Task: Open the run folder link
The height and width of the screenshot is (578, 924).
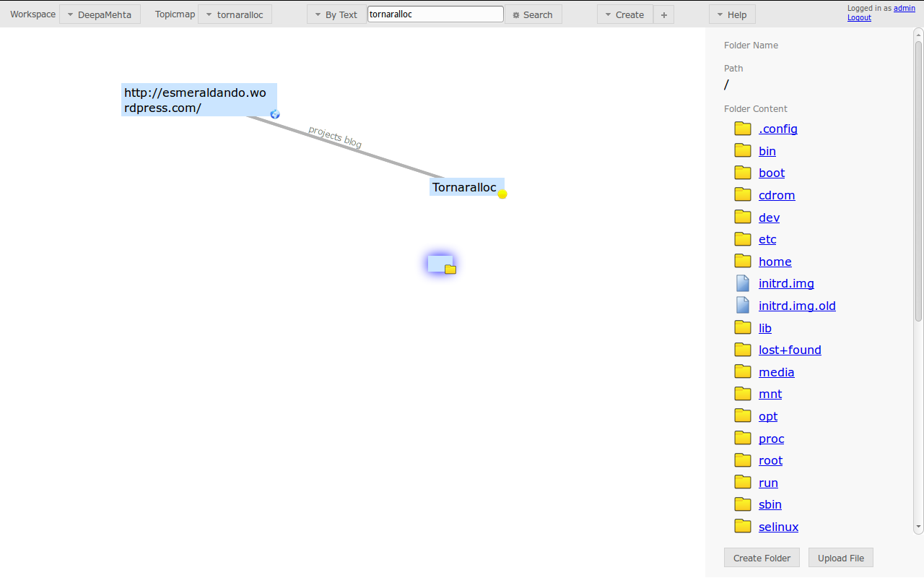Action: point(768,483)
